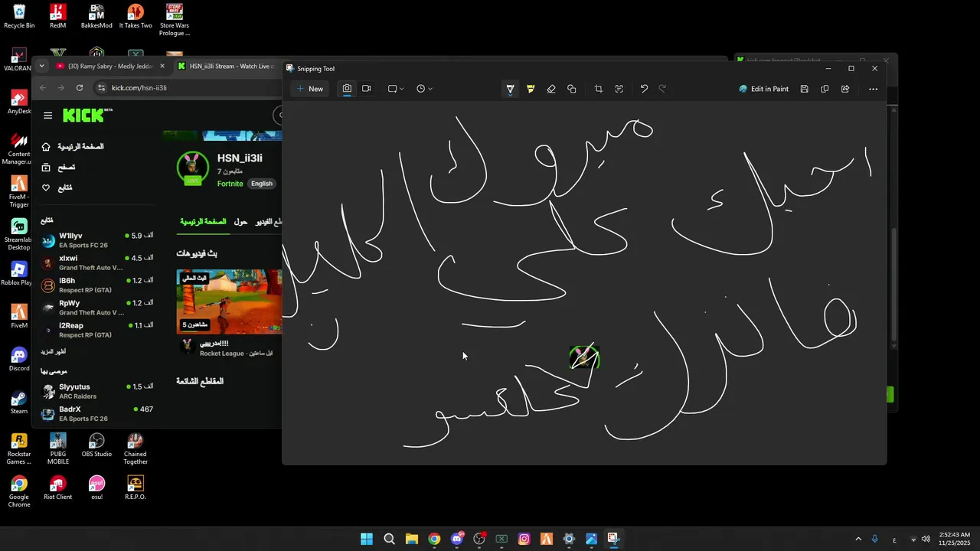This screenshot has width=980, height=551.
Task: Save the snip with the disk icon
Action: click(804, 89)
